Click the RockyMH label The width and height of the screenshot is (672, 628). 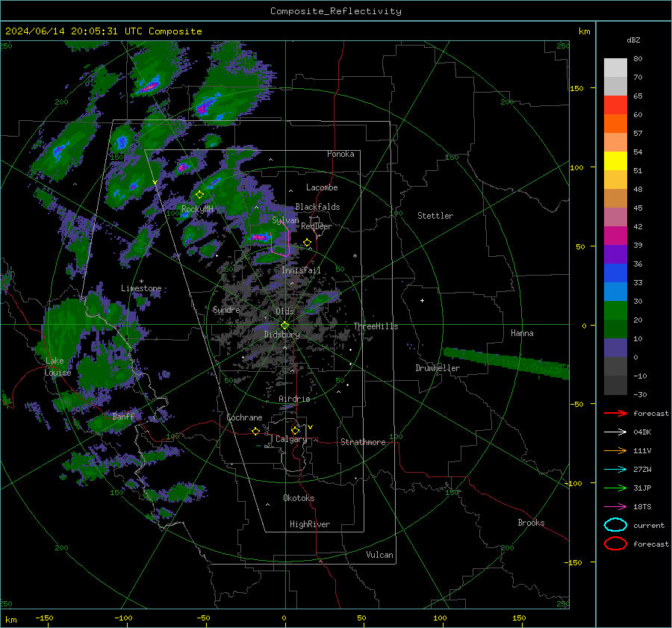[197, 209]
